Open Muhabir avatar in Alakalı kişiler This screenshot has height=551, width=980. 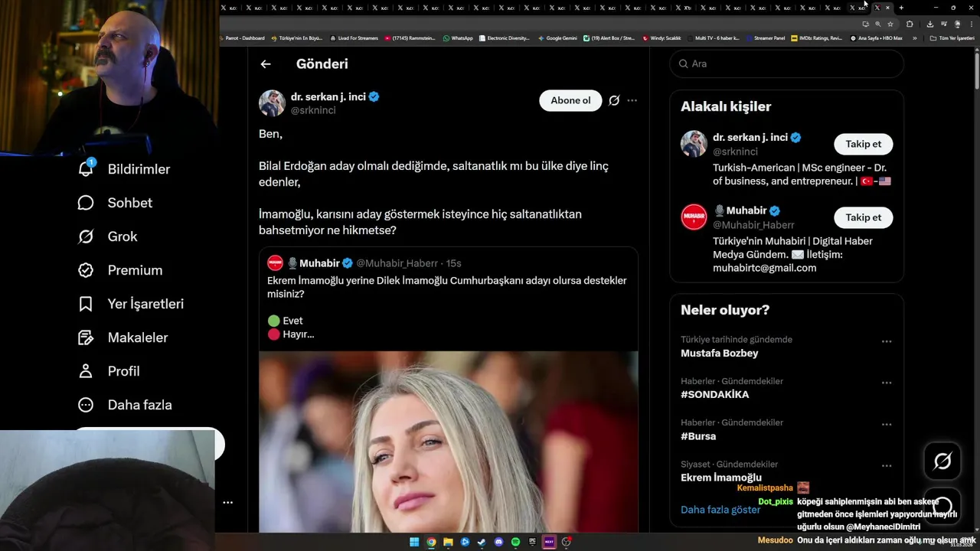(x=694, y=217)
